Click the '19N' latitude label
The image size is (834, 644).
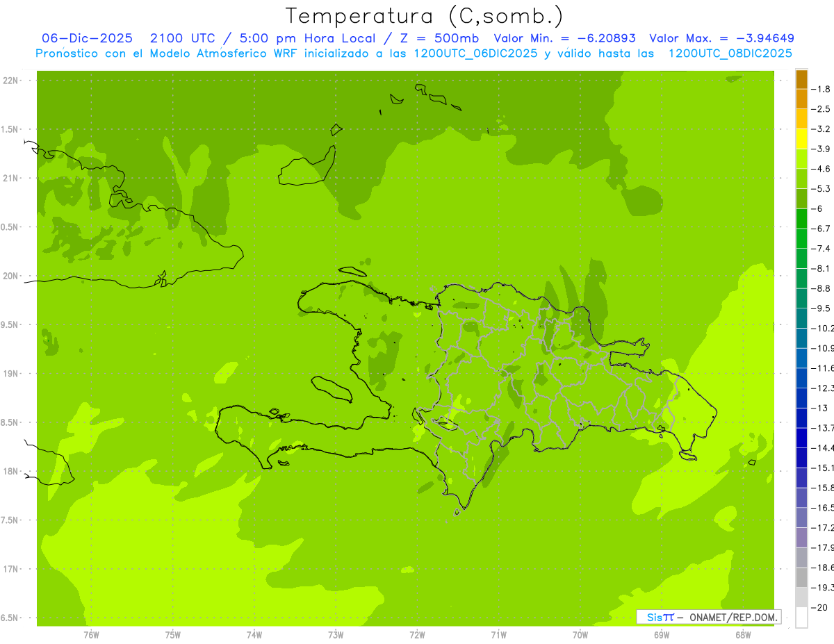(10, 374)
